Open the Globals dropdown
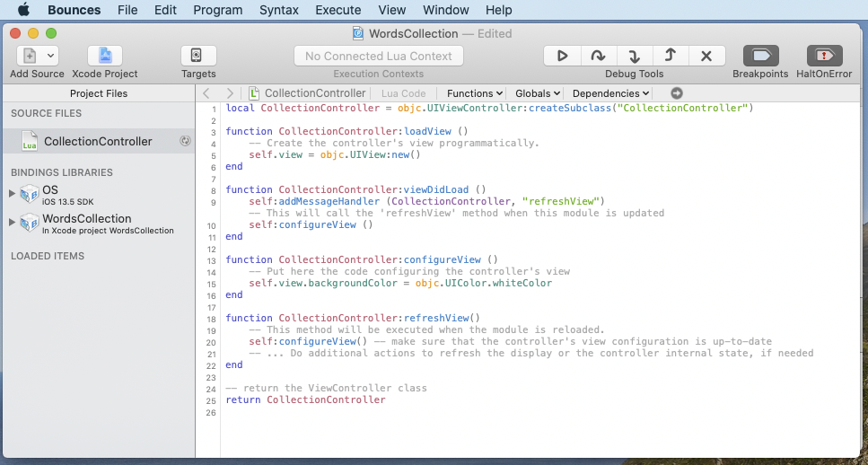The height and width of the screenshot is (465, 868). [538, 93]
